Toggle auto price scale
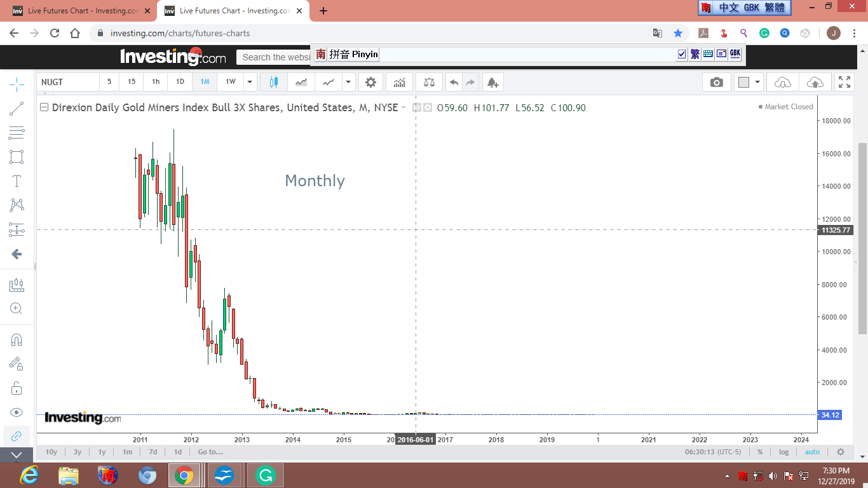 [812, 452]
